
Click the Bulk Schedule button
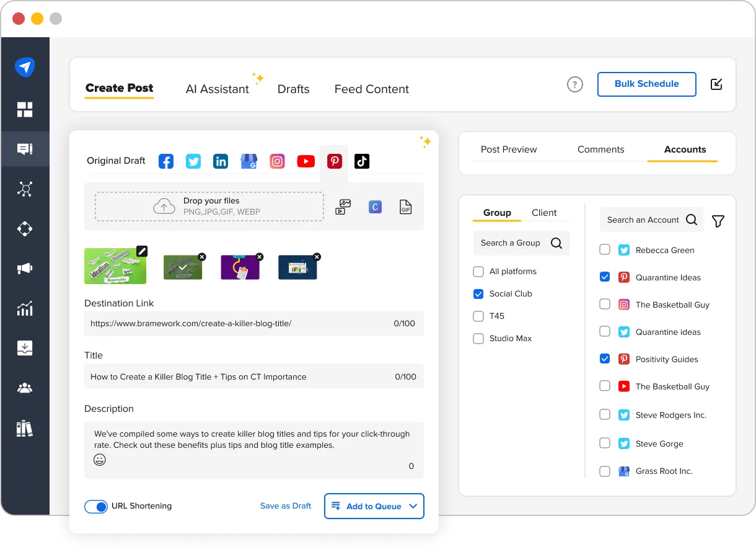pyautogui.click(x=646, y=84)
